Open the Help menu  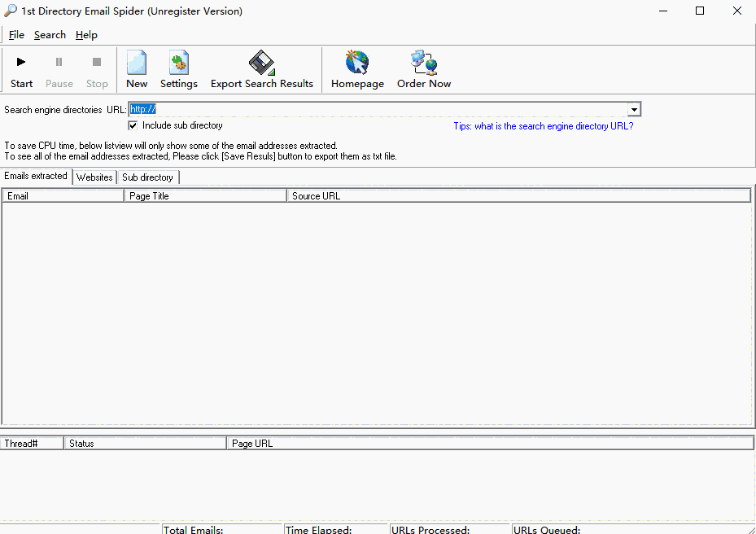click(86, 35)
